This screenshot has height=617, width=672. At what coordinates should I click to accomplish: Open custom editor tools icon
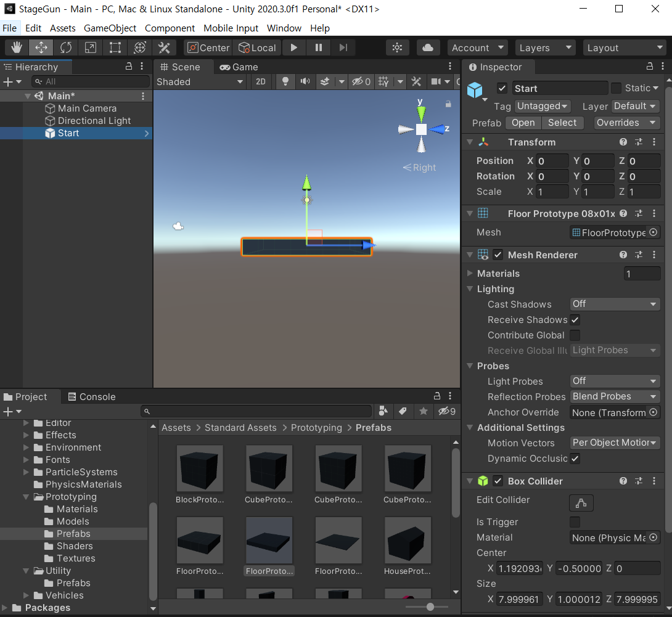(164, 47)
